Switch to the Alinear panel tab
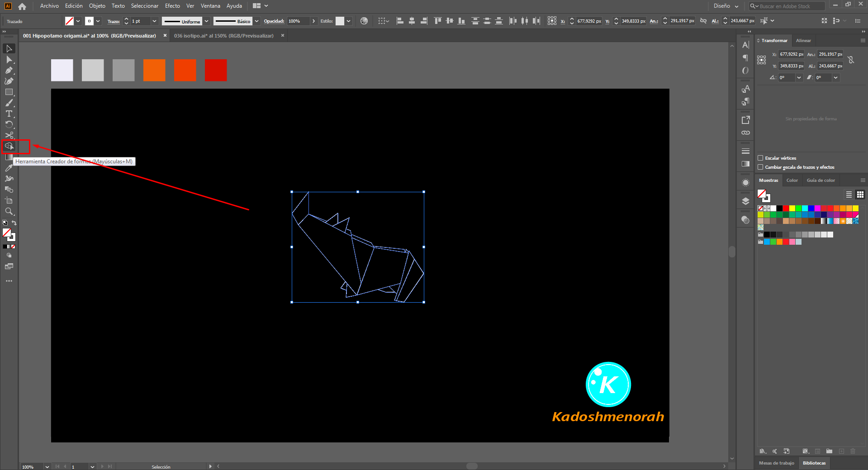 803,40
